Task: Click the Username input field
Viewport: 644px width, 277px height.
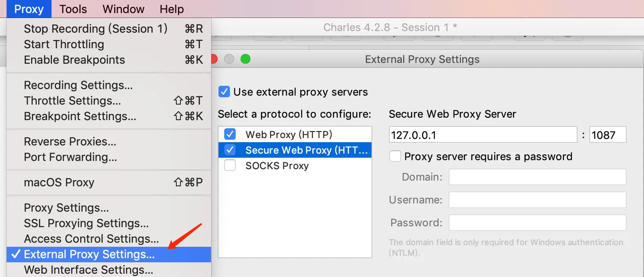Action: (x=537, y=200)
